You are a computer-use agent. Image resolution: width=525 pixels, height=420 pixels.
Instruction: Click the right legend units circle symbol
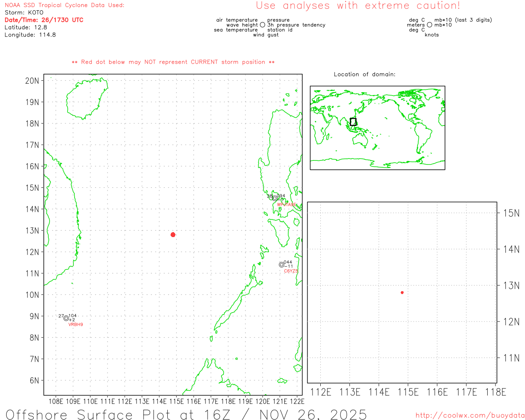pyautogui.click(x=429, y=25)
